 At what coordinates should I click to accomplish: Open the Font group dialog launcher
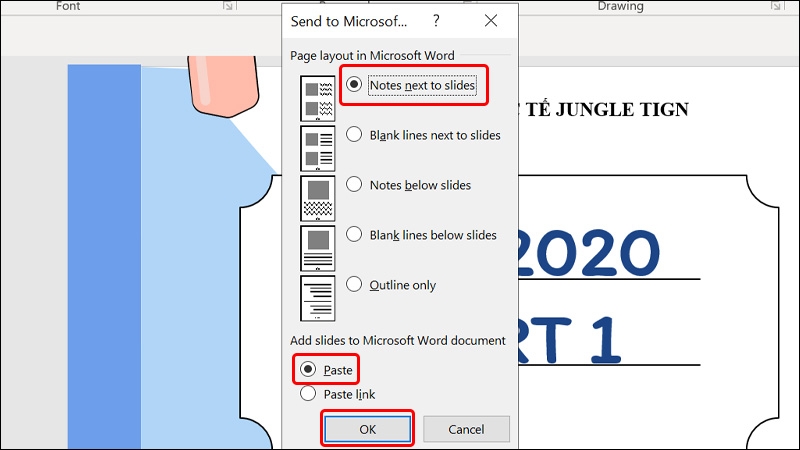[x=228, y=6]
